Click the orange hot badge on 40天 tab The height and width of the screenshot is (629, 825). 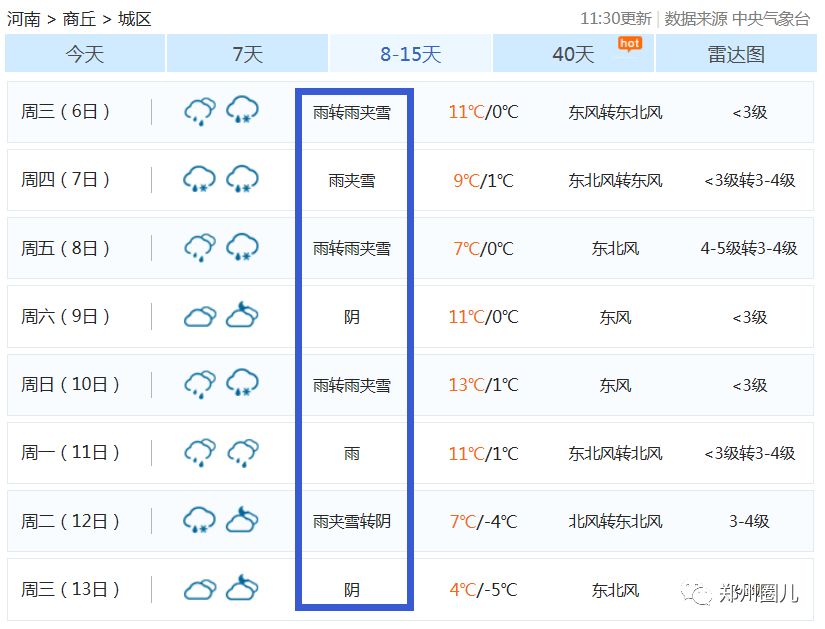(x=629, y=43)
